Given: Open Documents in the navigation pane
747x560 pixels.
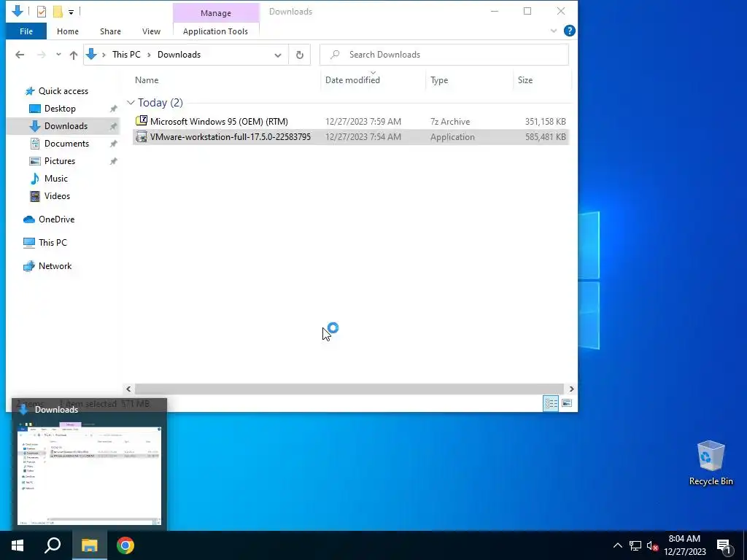Looking at the screenshot, I should (66, 144).
